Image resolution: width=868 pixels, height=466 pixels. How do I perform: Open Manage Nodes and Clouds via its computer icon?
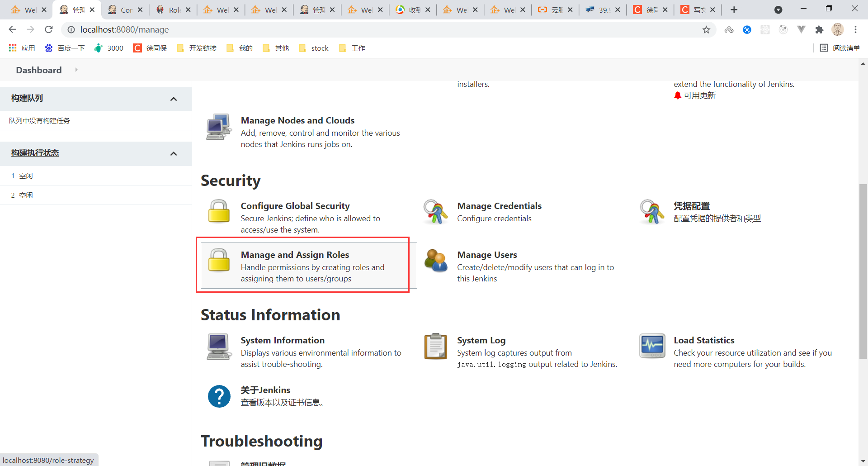coord(218,127)
